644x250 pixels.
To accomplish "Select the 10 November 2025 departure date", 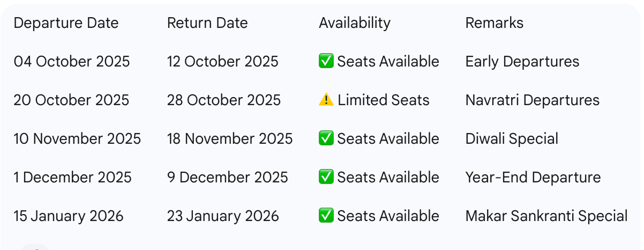I will tap(77, 139).
